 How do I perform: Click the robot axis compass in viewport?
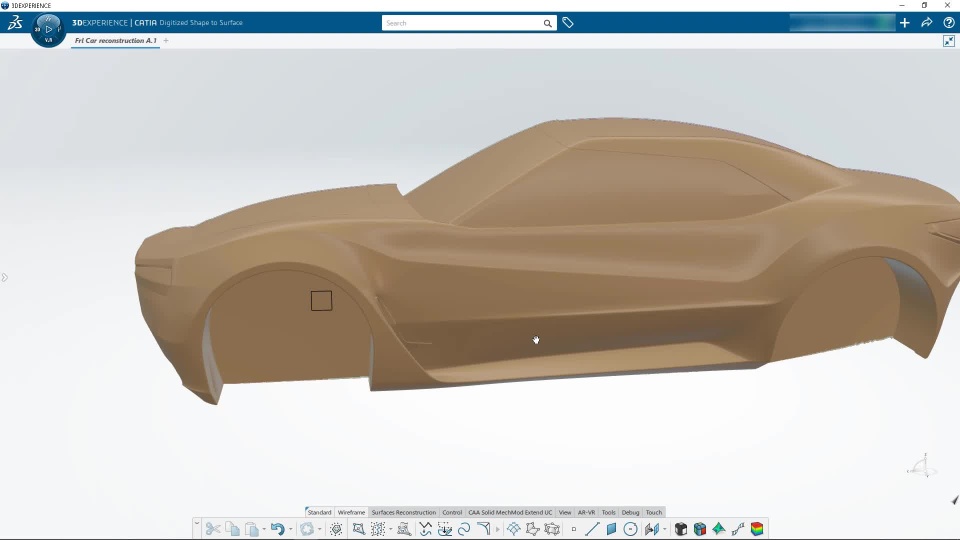pos(921,467)
